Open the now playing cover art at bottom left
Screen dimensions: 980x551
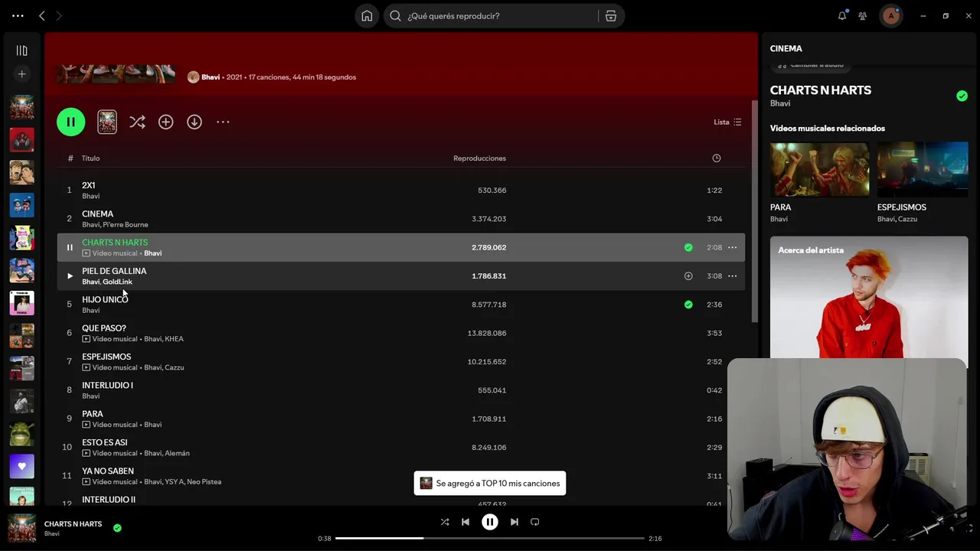tap(21, 528)
